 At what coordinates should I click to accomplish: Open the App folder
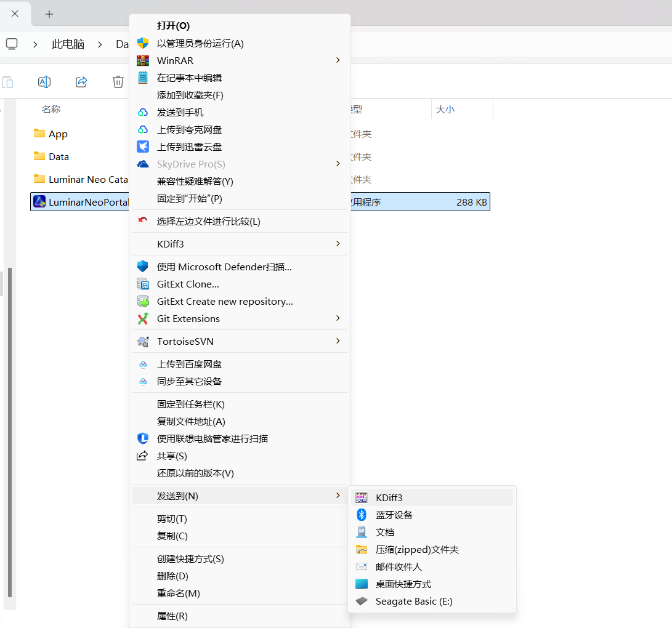point(59,134)
